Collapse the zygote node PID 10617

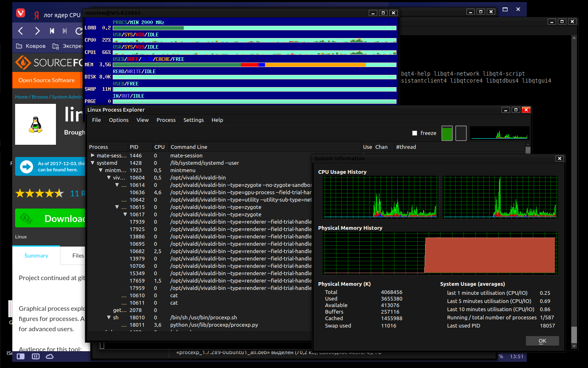(x=125, y=214)
